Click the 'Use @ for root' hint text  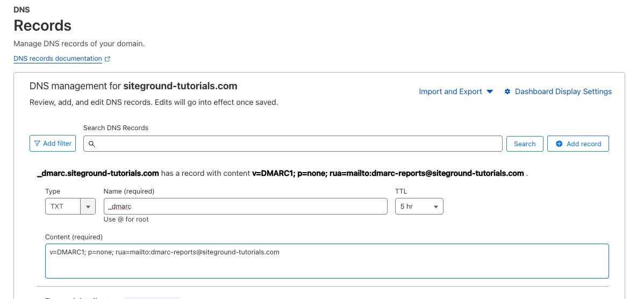[126, 219]
